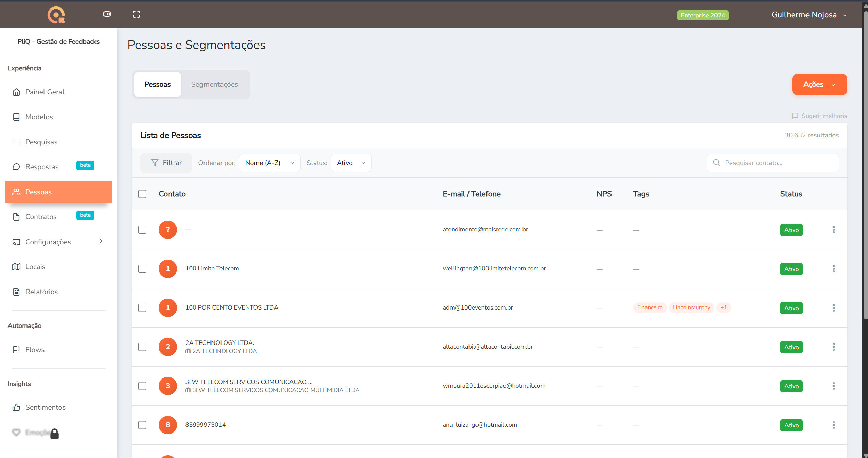Viewport: 868px width, 458px height.
Task: Click the Enterprise 2024 plan badge
Action: point(703,15)
